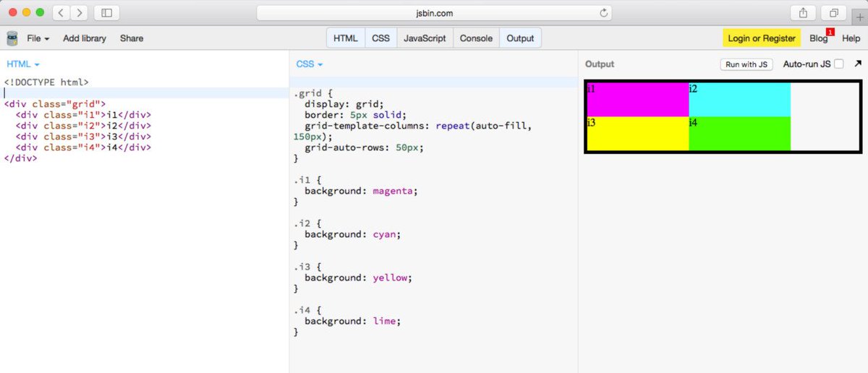Click the <!DOCTYPE html> line
Viewport: 868px width, 373px height.
tap(46, 82)
